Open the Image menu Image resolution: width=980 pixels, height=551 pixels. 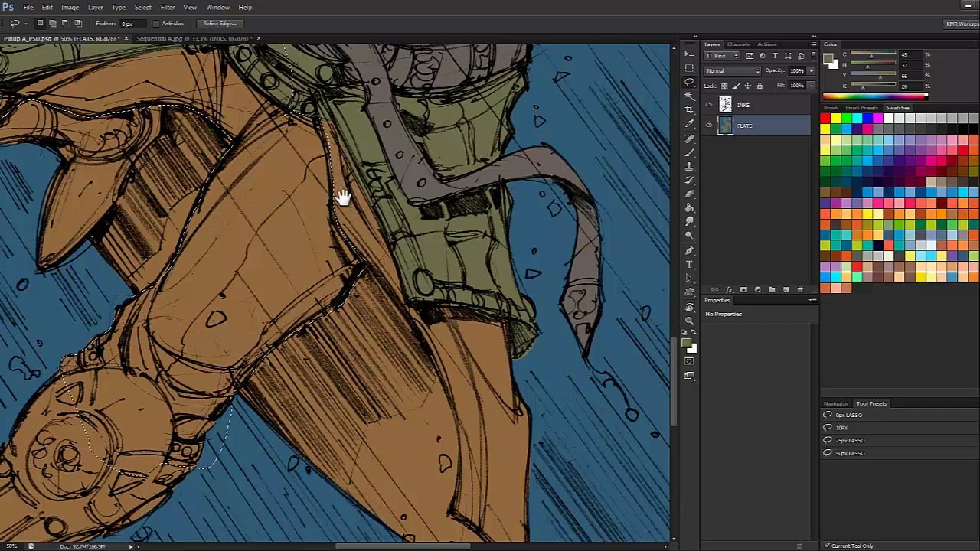pos(70,7)
